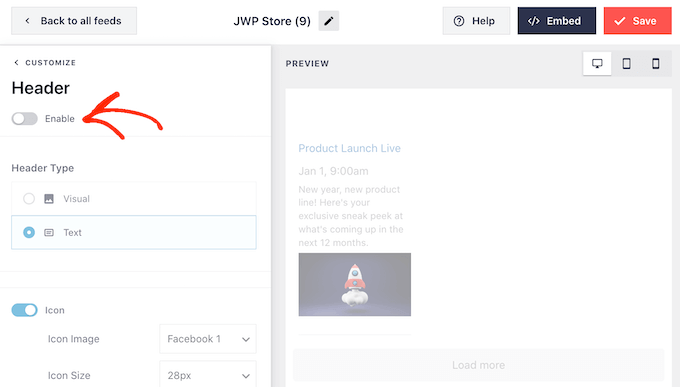Open the Icon Size dropdown
Image resolution: width=680 pixels, height=387 pixels.
208,374
